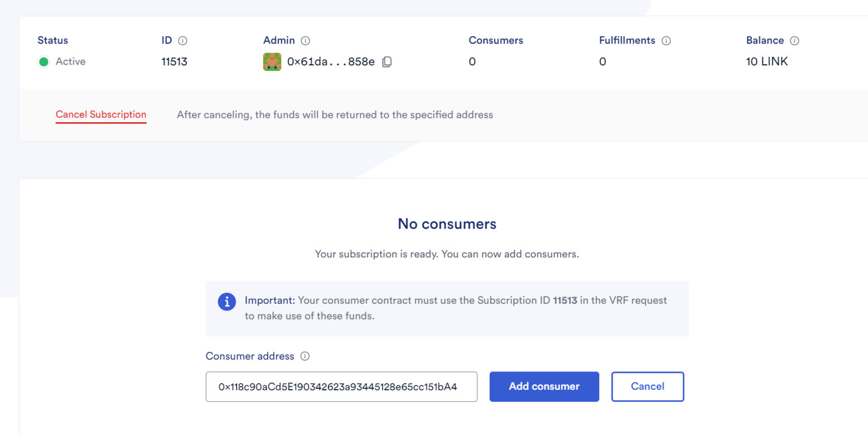Click the admin address 0x61da...858e text
Image resolution: width=868 pixels, height=435 pixels.
[x=330, y=62]
